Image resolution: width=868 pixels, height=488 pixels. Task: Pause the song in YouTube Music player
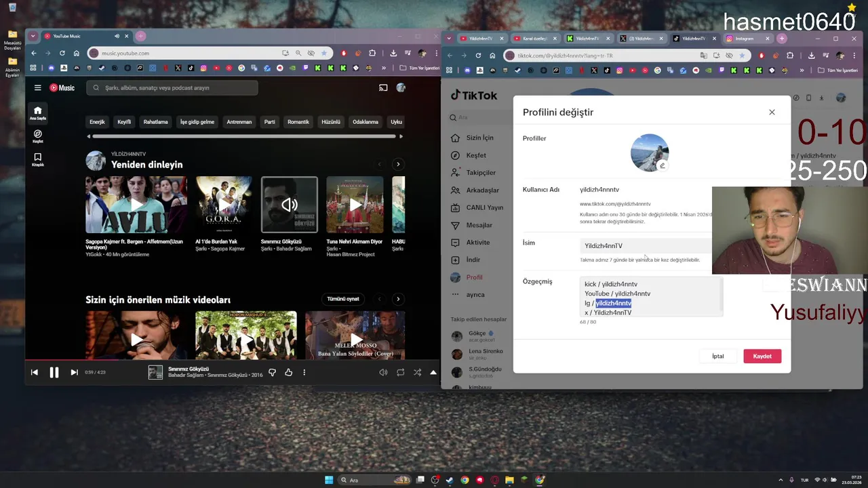coord(54,372)
